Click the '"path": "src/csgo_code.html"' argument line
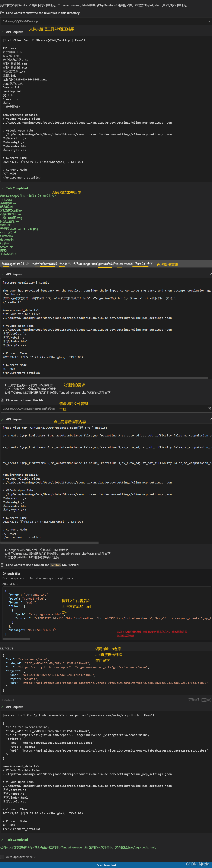Image resolution: width=212 pixels, height=868 pixels. click(x=39, y=614)
